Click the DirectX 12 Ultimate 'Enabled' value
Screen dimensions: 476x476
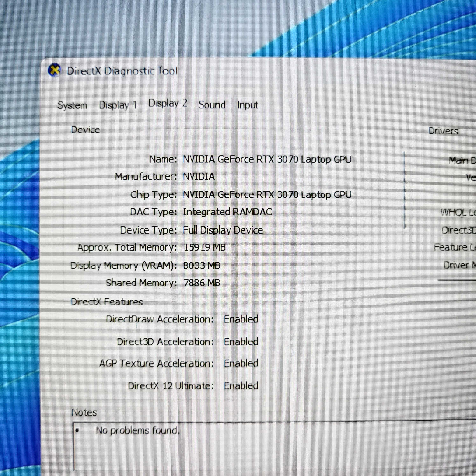[241, 386]
